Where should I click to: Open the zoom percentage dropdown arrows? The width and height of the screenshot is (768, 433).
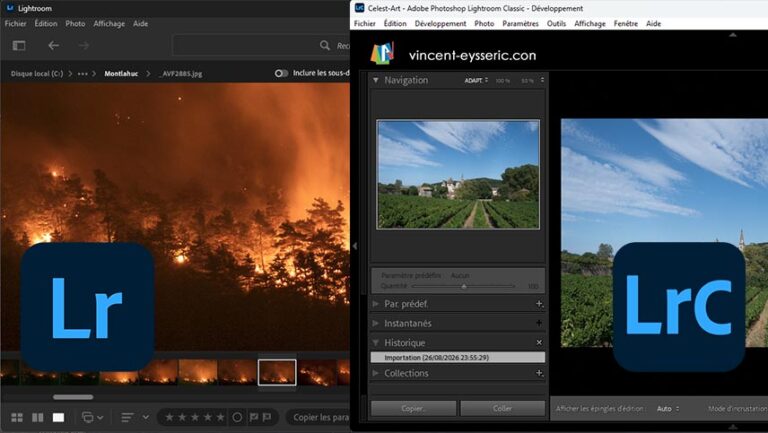[542, 80]
